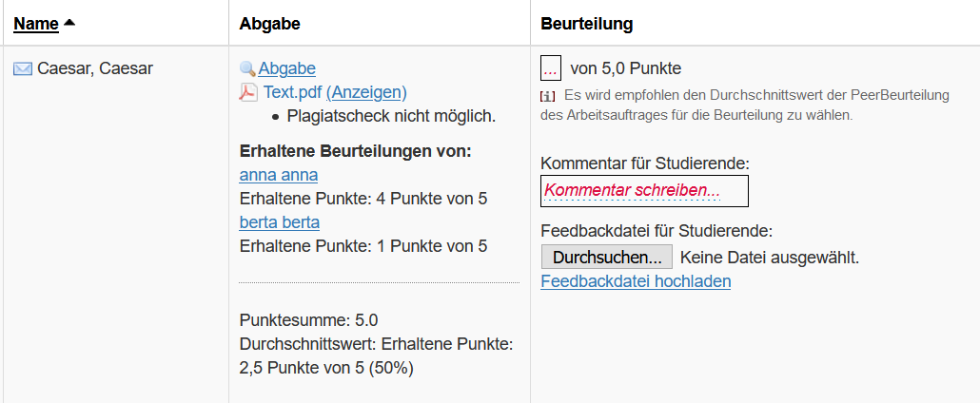
Task: Click the "Kommentar schreiben..." comment field
Action: click(644, 191)
